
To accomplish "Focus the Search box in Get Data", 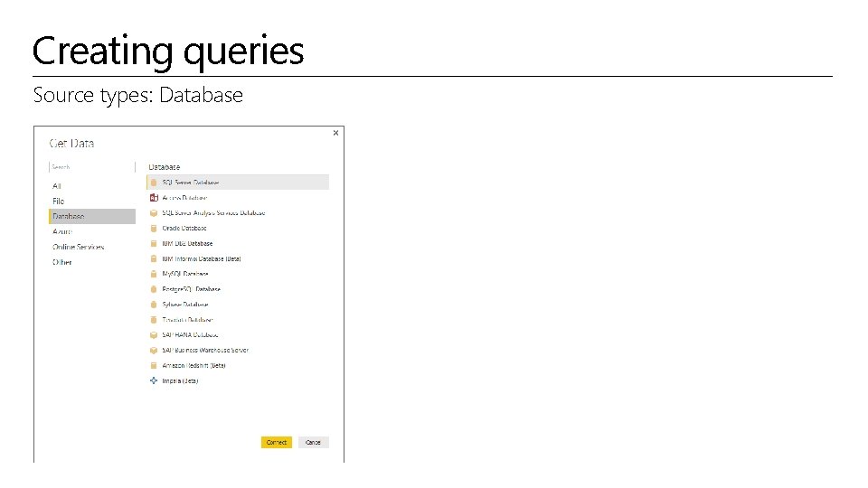I will 92,167.
